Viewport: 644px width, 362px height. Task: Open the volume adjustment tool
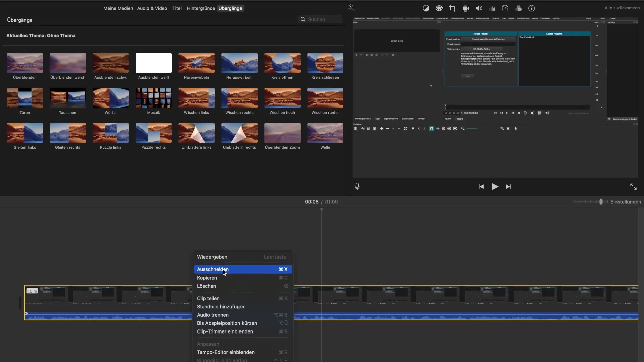click(479, 8)
